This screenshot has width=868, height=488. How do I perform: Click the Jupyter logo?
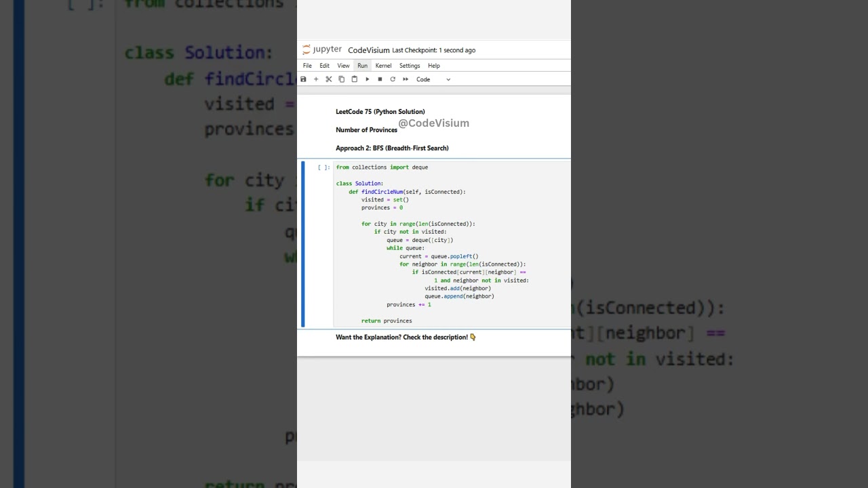coord(322,49)
